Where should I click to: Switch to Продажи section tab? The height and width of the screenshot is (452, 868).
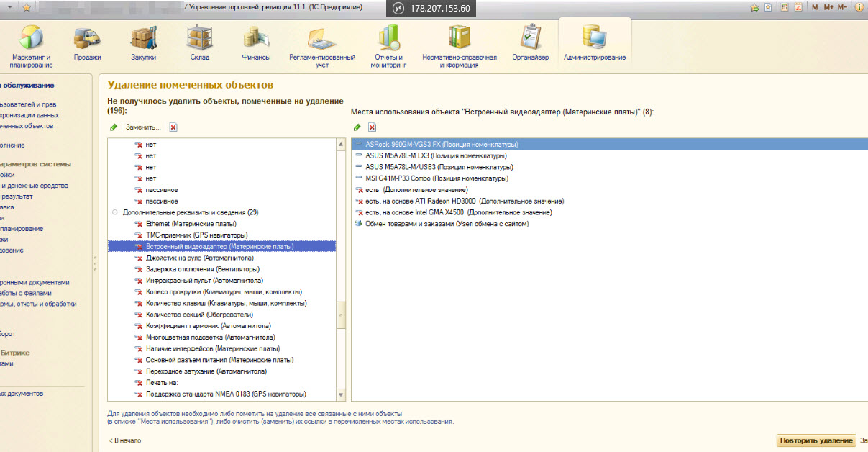87,43
